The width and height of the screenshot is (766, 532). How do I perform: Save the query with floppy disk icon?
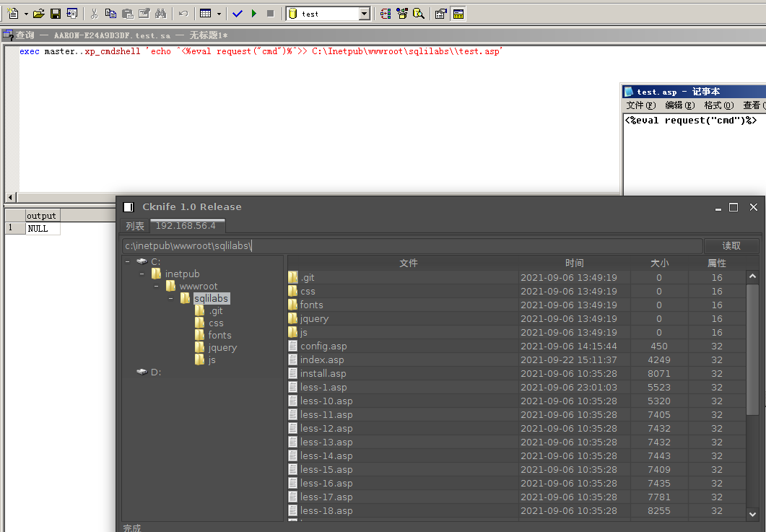(x=56, y=14)
